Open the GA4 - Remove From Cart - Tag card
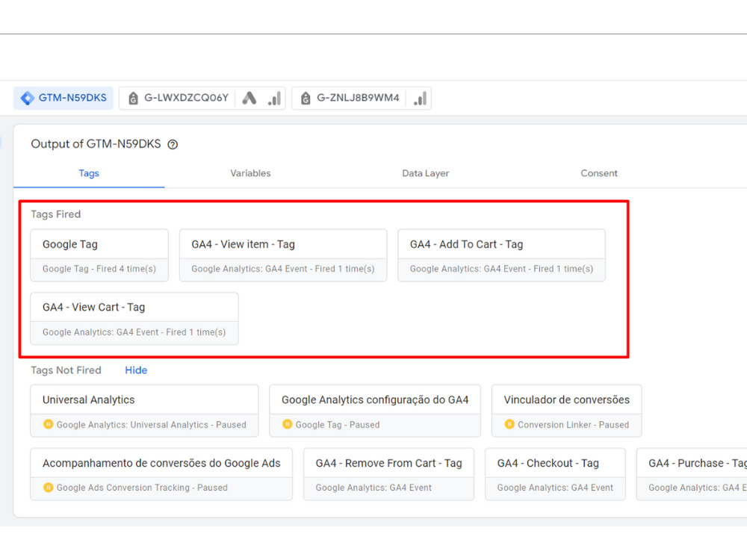Screen dimensions: 747x560 coord(388,474)
